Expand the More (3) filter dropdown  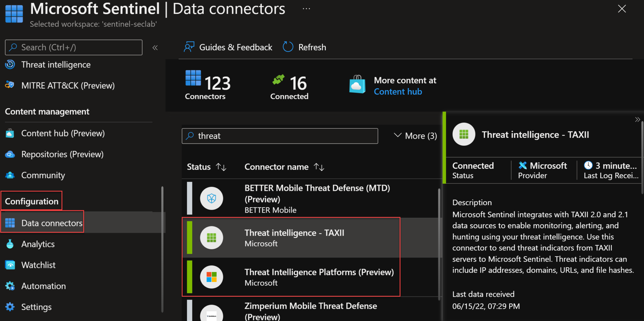(414, 136)
